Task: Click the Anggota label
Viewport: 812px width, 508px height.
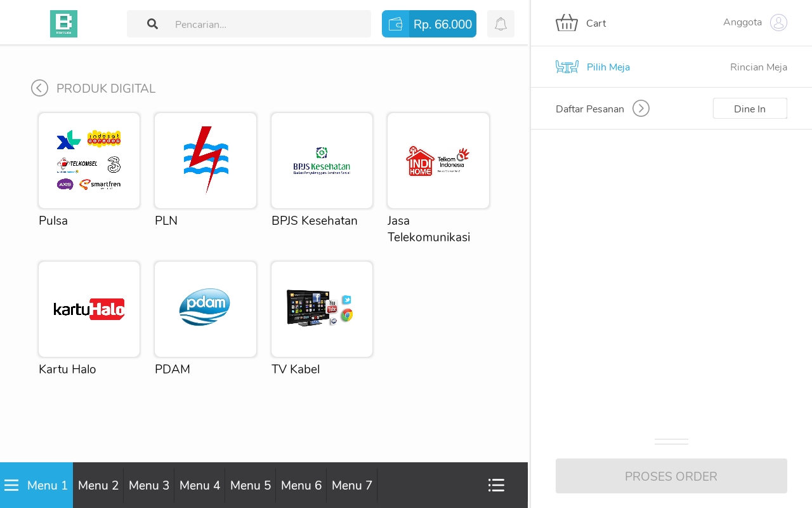Action: (x=742, y=23)
